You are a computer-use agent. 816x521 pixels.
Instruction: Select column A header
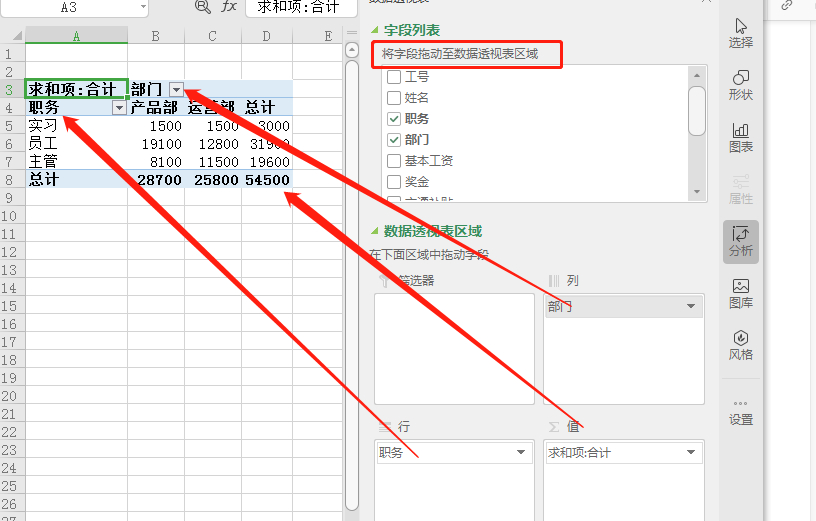tap(76, 36)
